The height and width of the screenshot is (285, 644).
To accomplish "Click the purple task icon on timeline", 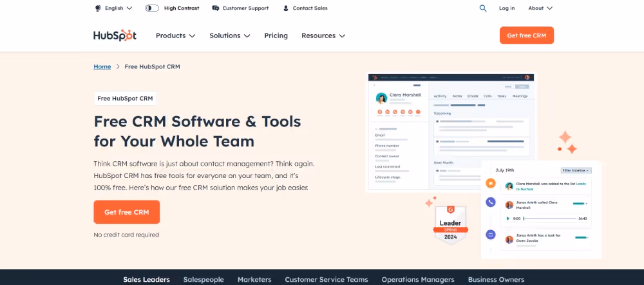I will point(490,235).
